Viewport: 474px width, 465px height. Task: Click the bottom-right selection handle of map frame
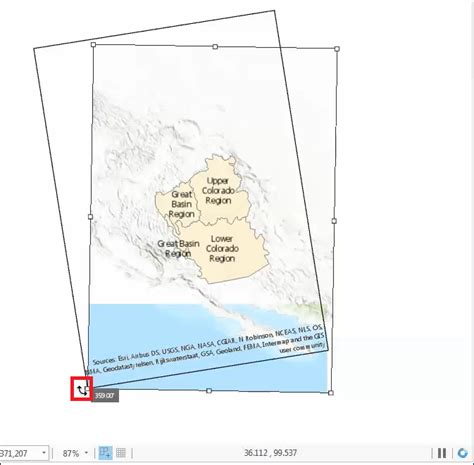click(x=330, y=393)
